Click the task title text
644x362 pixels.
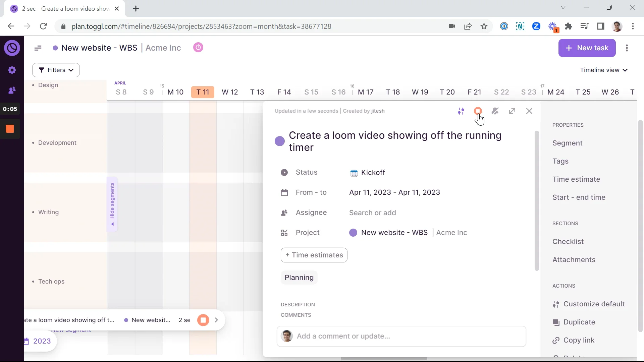pyautogui.click(x=395, y=141)
